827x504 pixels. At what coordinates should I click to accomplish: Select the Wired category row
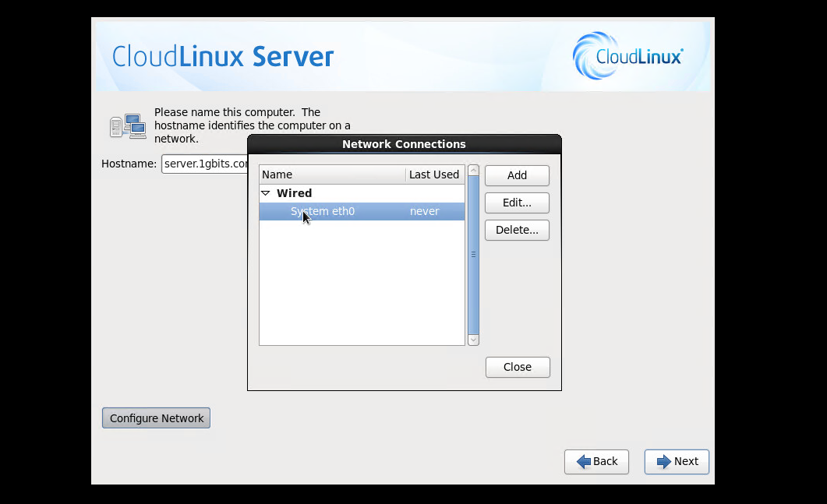(x=294, y=193)
